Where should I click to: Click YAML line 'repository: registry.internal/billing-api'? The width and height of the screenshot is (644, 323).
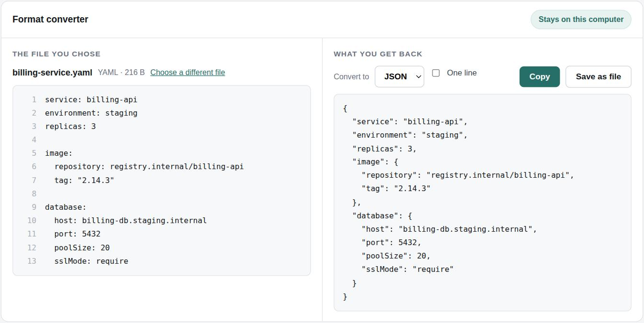(149, 167)
